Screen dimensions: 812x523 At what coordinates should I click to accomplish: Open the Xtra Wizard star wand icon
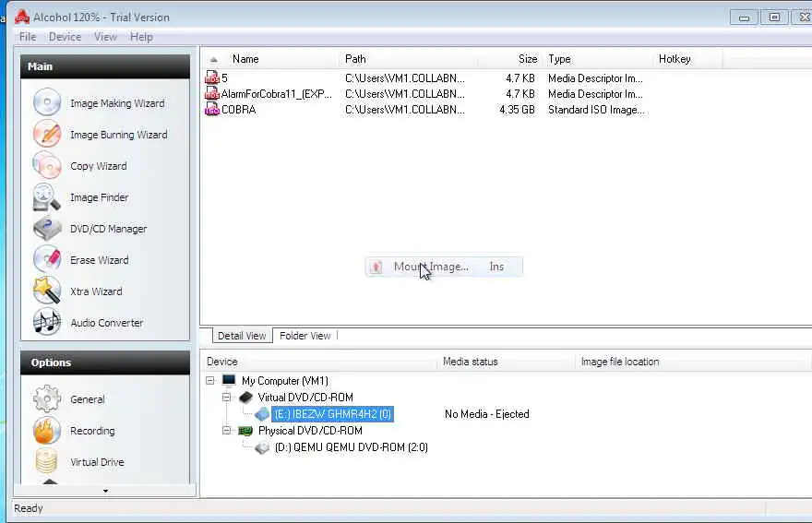coord(47,291)
